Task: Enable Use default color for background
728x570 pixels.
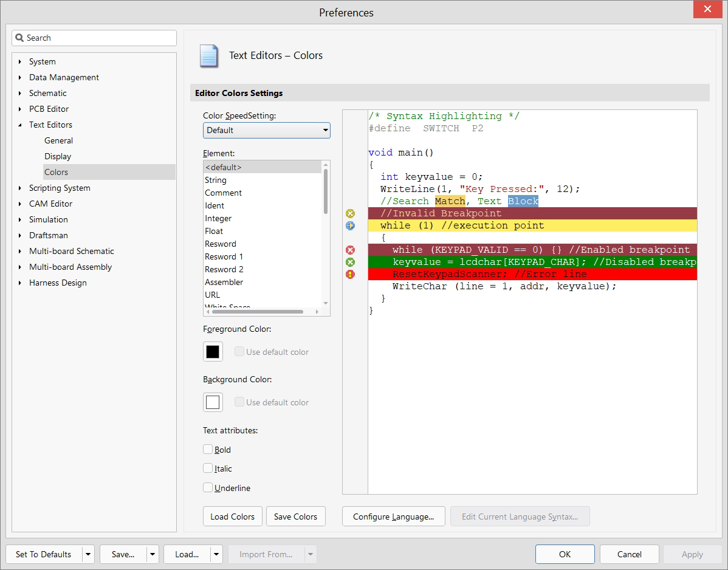Action: 239,402
